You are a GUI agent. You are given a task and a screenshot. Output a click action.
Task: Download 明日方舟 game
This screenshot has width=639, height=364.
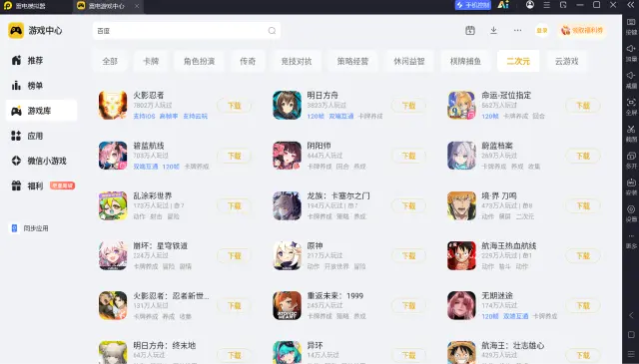408,106
